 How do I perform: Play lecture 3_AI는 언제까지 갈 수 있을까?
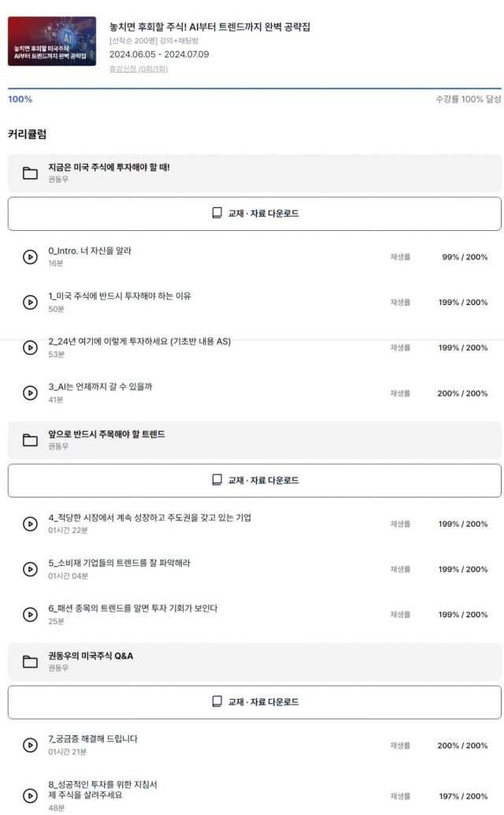tap(30, 393)
